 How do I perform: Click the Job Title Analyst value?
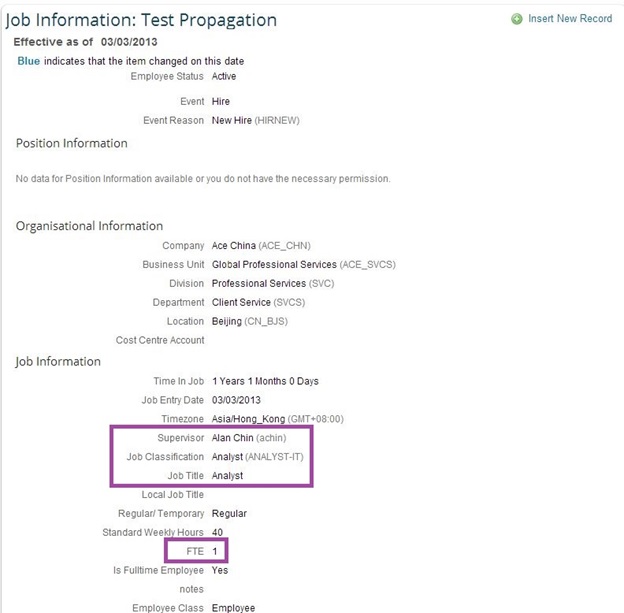(227, 476)
